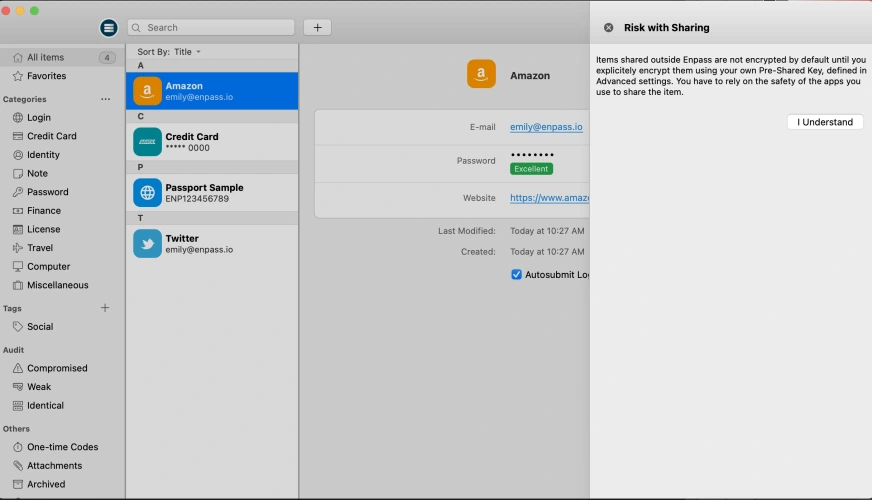Expand the Sort By Title dropdown

coord(169,52)
